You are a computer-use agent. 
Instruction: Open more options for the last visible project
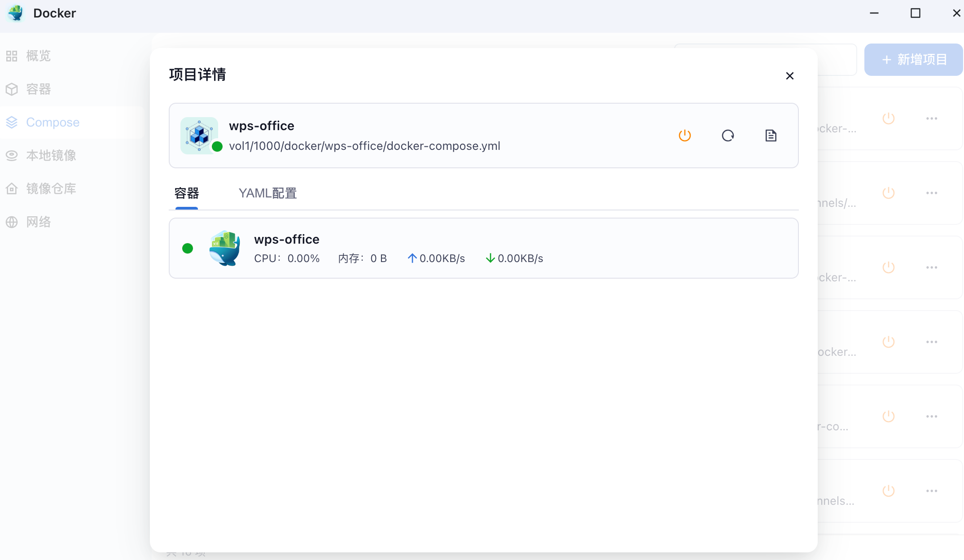click(x=931, y=491)
